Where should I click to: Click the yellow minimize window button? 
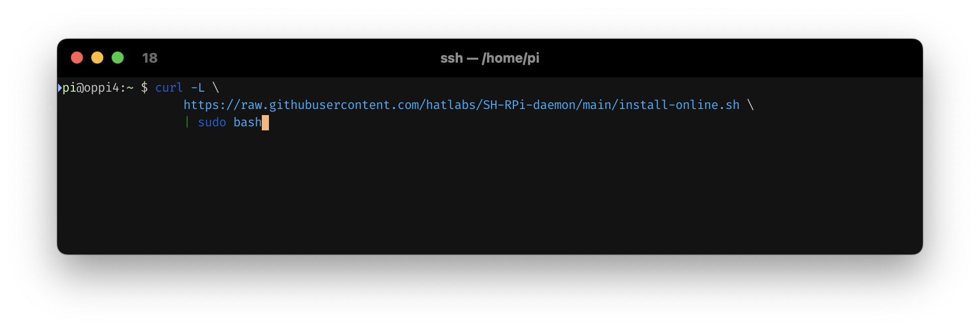tap(97, 58)
